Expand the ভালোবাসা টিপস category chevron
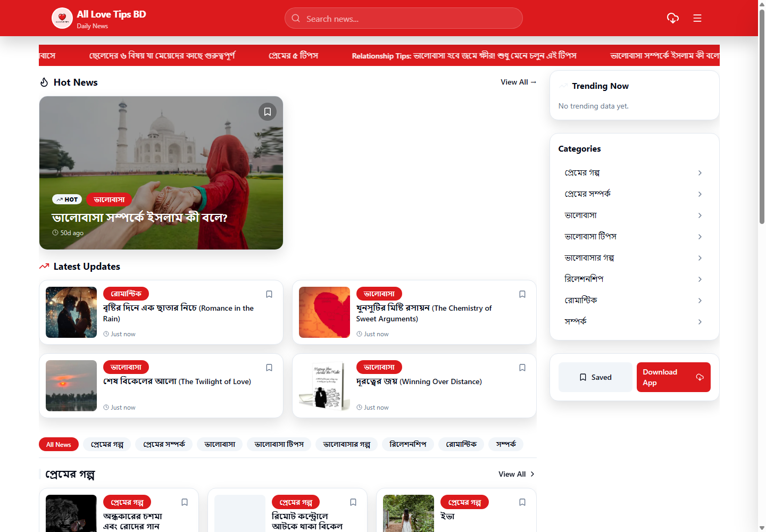This screenshot has width=766, height=532. click(700, 237)
